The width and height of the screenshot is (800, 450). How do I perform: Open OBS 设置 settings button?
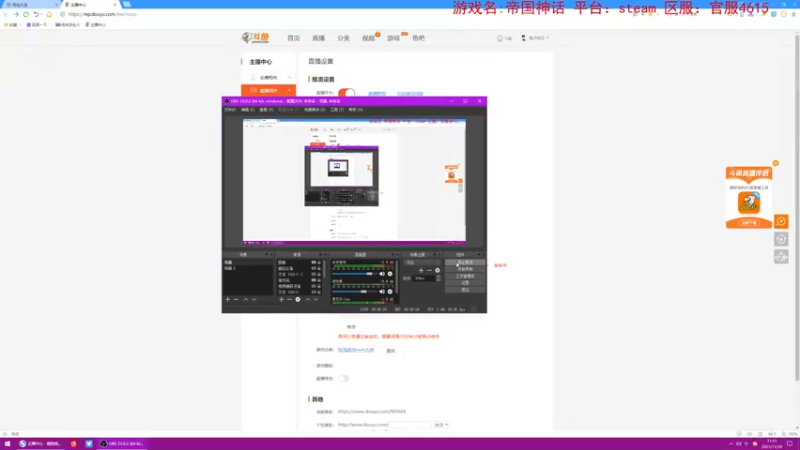tap(465, 283)
